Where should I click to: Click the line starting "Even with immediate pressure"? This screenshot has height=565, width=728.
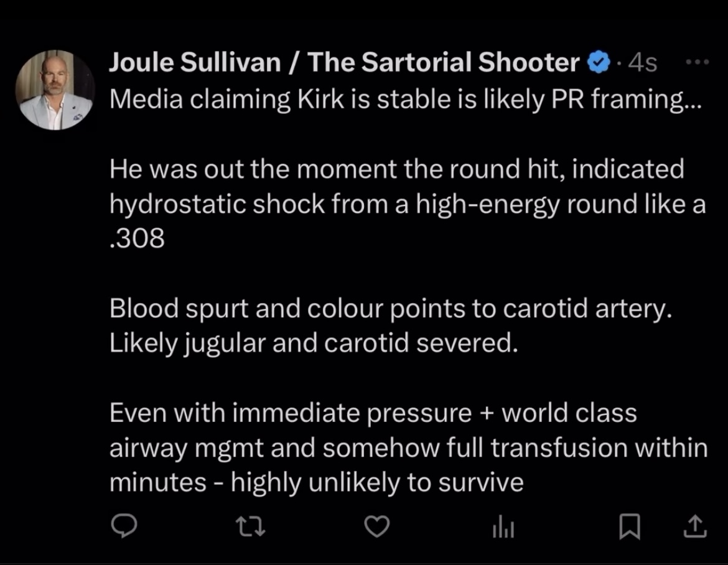[x=373, y=413]
